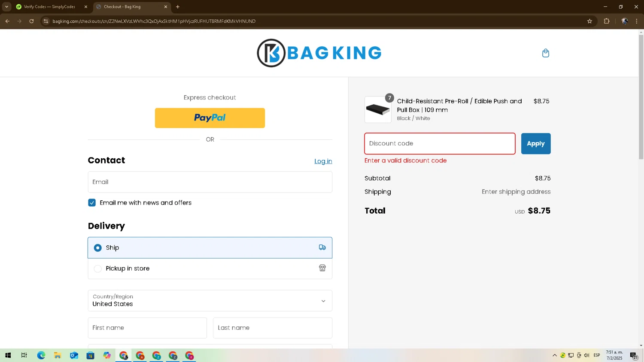Click the Total amount $8.75 with USD
This screenshot has width=644, height=362.
click(x=532, y=211)
